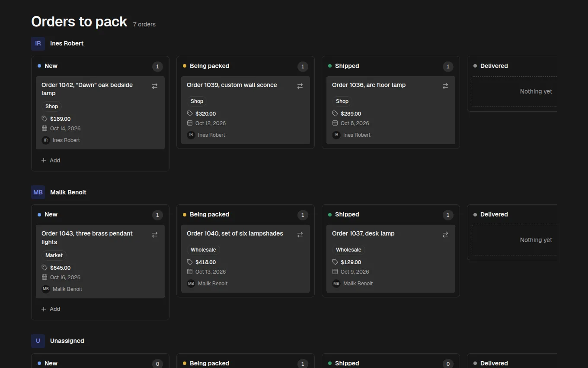
Task: Open Order 1040, set of six lampshades
Action: 235,233
